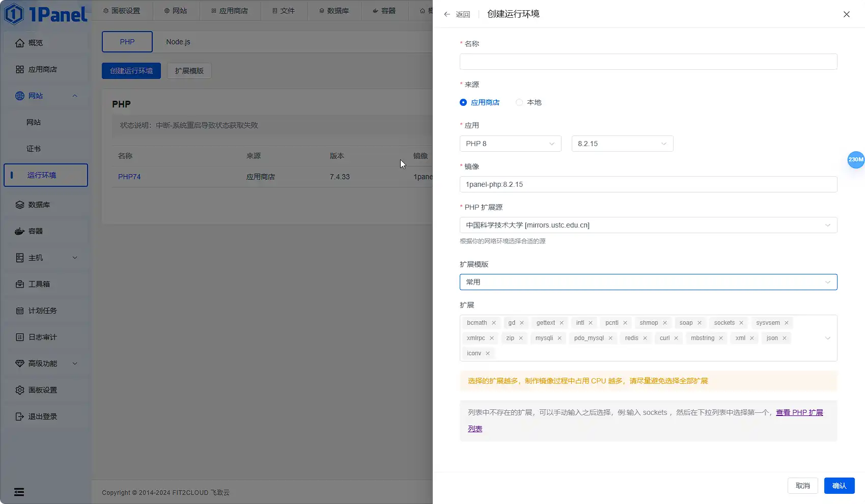
Task: Go to 应用商店 in sidebar
Action: click(46, 69)
